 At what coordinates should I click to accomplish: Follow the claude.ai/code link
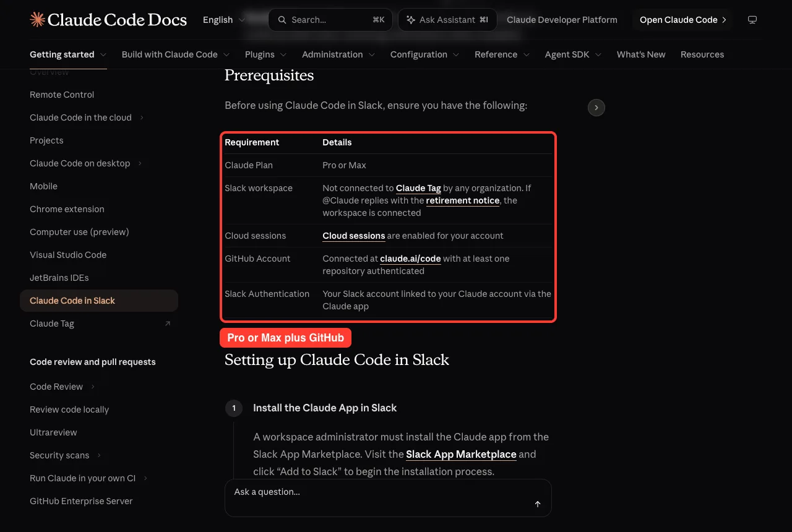tap(410, 259)
